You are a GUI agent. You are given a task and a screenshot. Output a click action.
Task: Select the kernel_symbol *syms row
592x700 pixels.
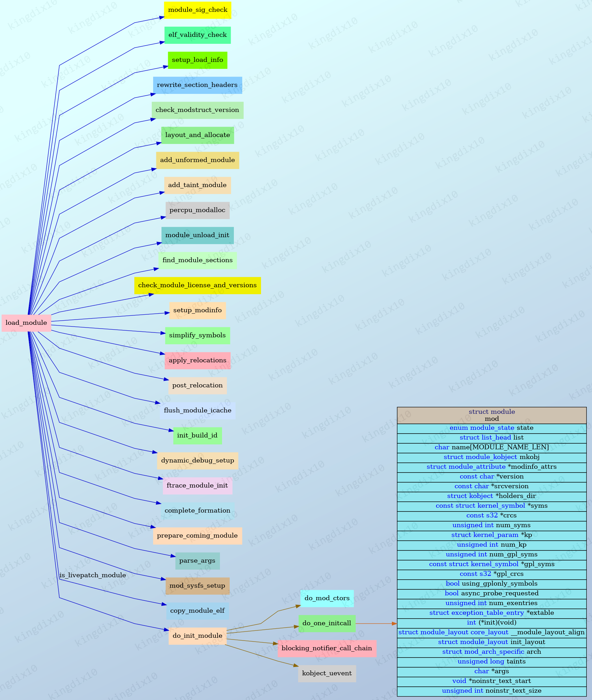pyautogui.click(x=492, y=506)
